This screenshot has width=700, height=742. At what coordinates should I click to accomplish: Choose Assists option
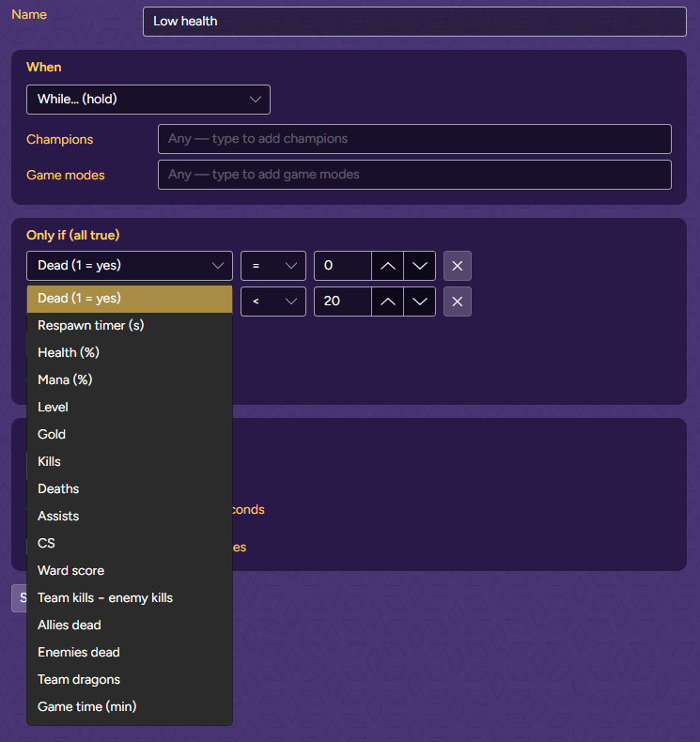point(130,517)
